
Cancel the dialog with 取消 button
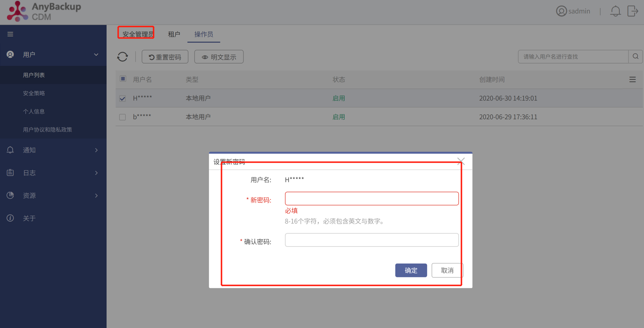447,270
